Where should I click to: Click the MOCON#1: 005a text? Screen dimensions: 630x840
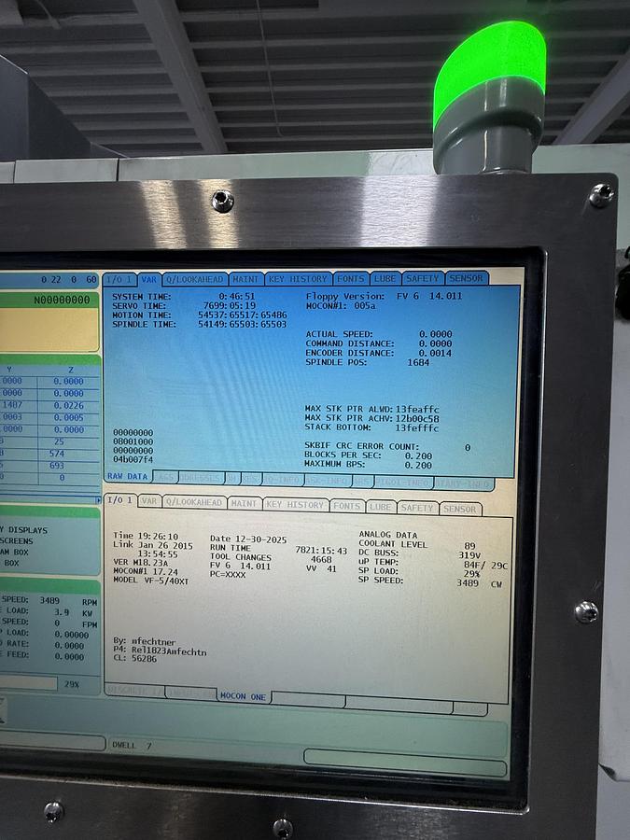341,305
